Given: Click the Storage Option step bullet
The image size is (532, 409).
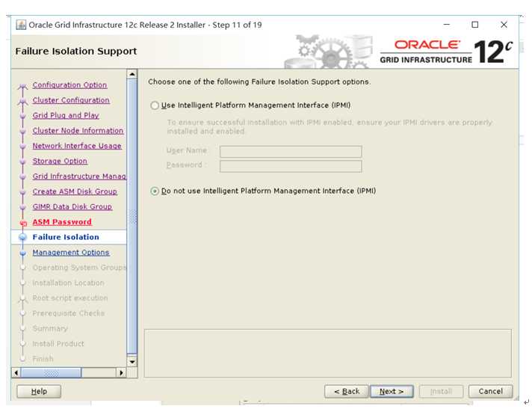Looking at the screenshot, I should [22, 162].
